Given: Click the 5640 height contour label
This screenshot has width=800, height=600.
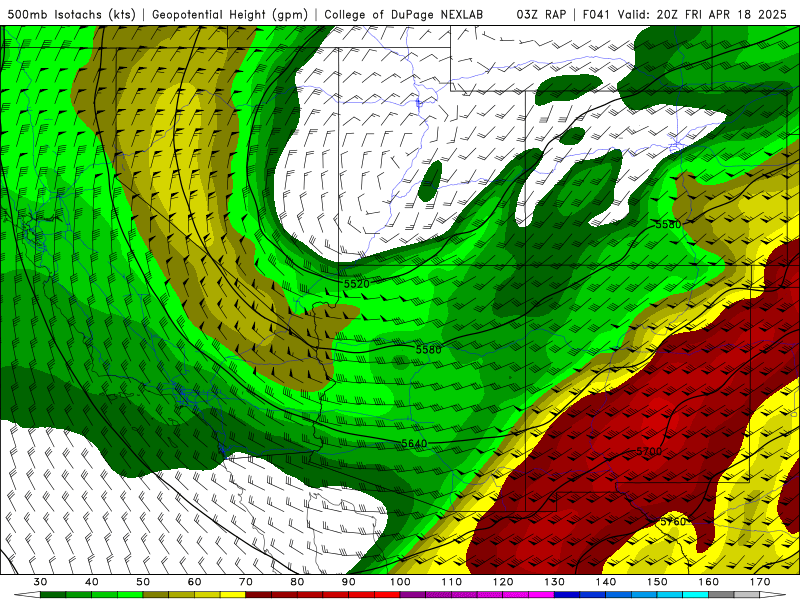Looking at the screenshot, I should [414, 443].
